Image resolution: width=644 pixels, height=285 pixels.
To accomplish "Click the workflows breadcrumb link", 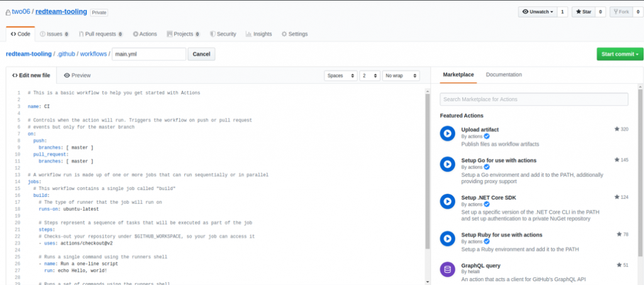I will click(93, 54).
